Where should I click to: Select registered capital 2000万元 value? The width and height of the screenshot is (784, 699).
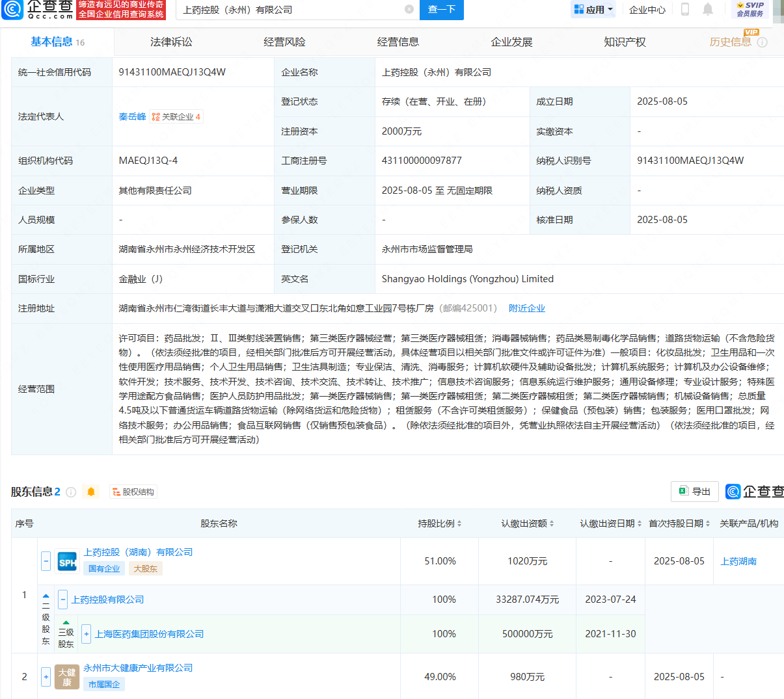click(401, 131)
